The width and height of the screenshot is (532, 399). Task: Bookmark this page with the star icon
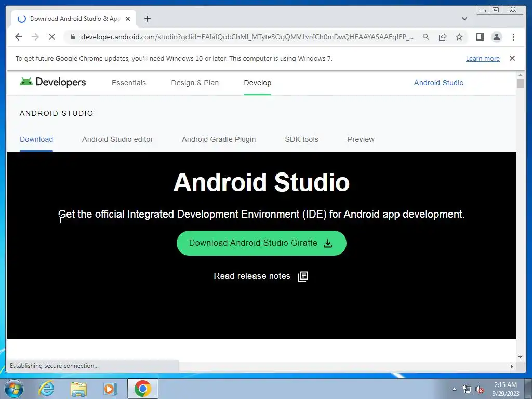coord(459,37)
